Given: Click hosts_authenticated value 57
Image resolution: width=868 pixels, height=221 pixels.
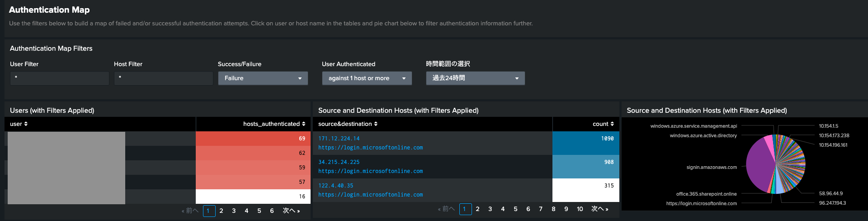Looking at the screenshot, I should [x=253, y=182].
